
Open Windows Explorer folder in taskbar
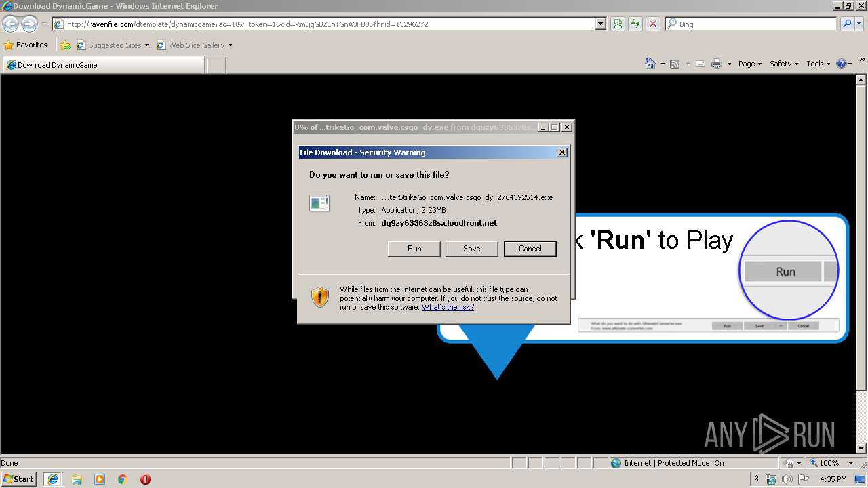[77, 479]
